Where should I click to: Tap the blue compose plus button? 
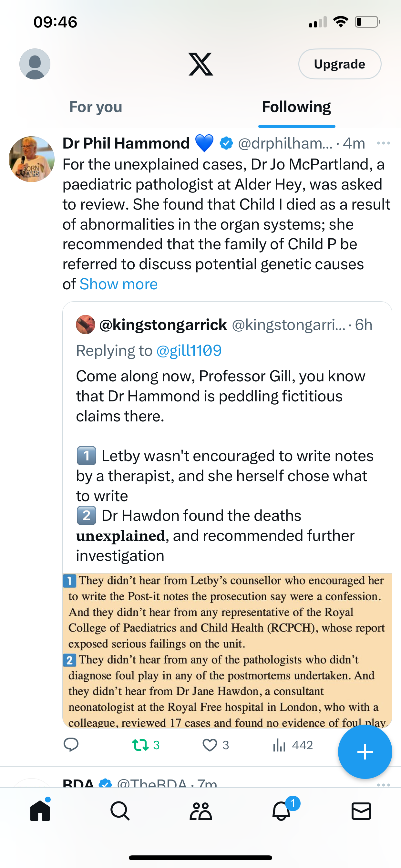(365, 752)
